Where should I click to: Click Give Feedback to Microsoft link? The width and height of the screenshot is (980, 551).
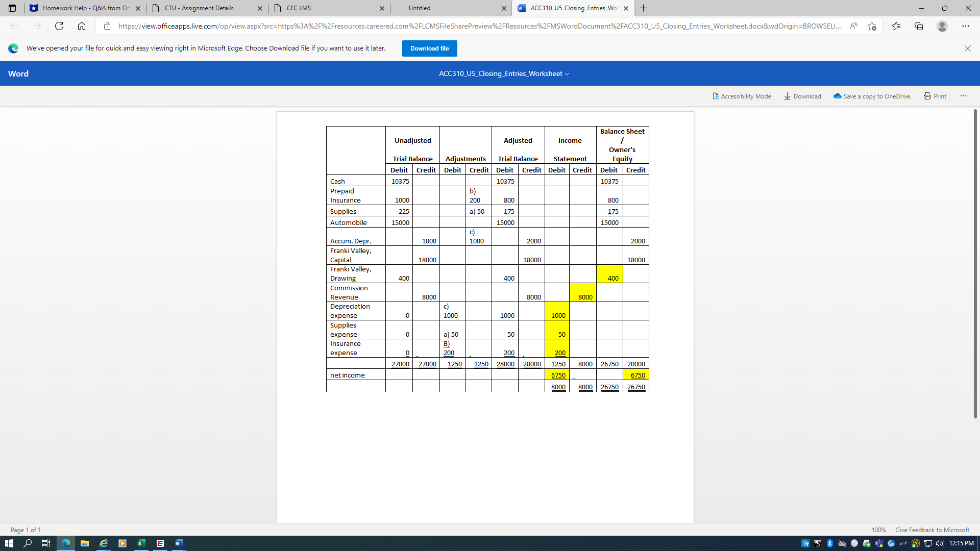[x=932, y=530]
